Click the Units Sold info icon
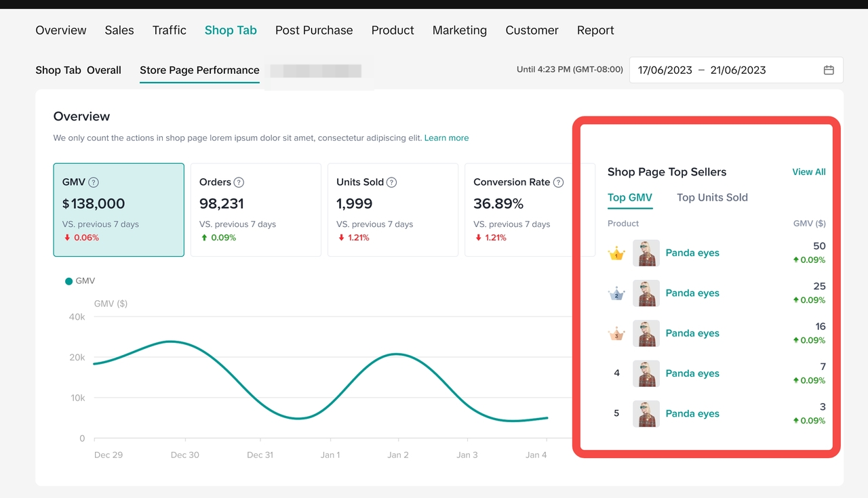The height and width of the screenshot is (498, 868). [x=391, y=182]
